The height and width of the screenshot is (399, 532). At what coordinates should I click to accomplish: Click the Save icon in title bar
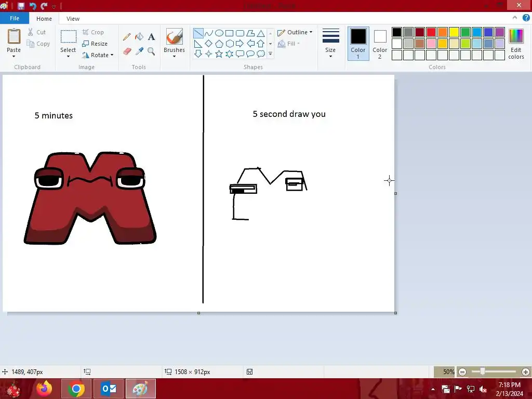(21, 6)
